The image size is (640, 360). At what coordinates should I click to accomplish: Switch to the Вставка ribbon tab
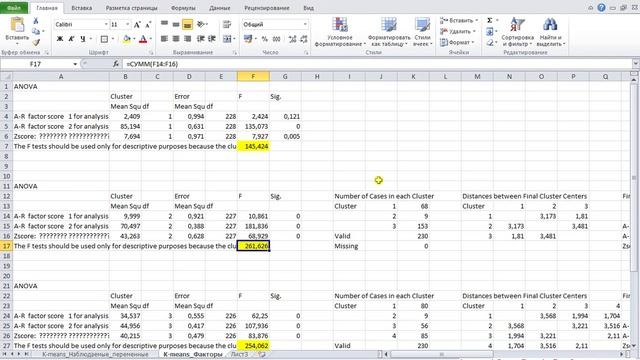click(82, 8)
